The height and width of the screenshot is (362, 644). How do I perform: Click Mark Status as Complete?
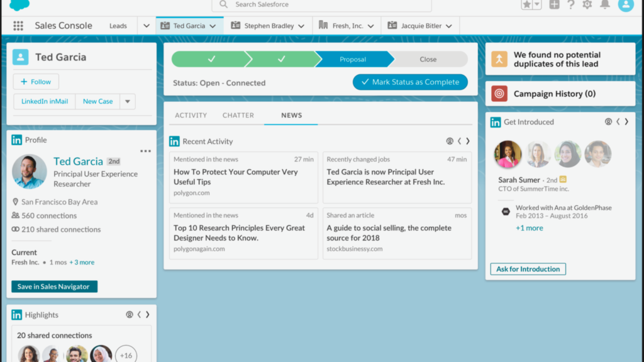pos(410,82)
